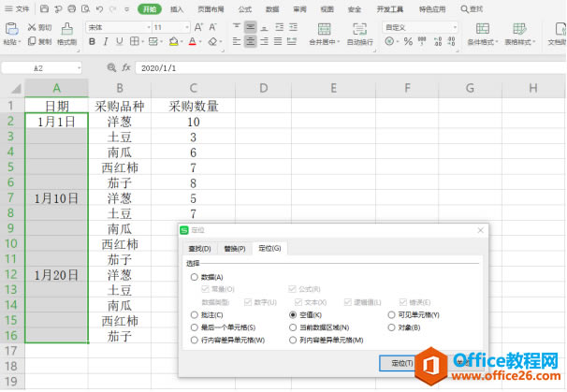Click the Conditional Formatting (条件格式) icon
Image resolution: width=567 pixels, height=392 pixels.
483,29
